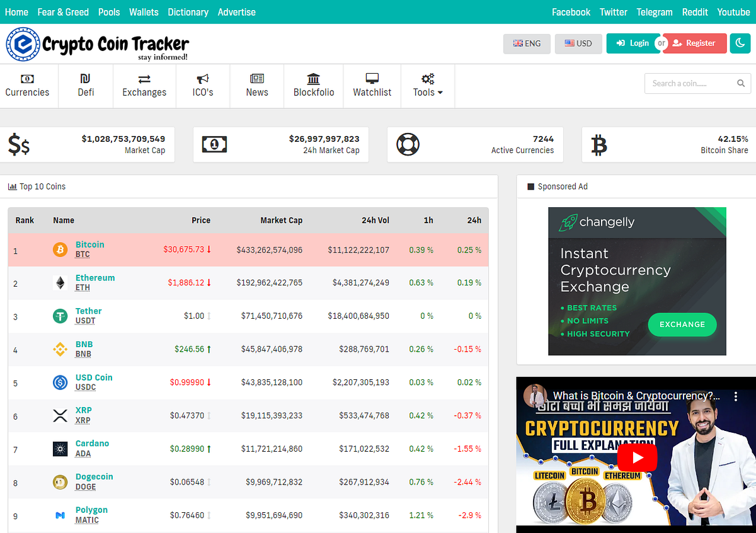Click the Active Currencies lifebuoy icon
The width and height of the screenshot is (756, 533).
click(408, 145)
